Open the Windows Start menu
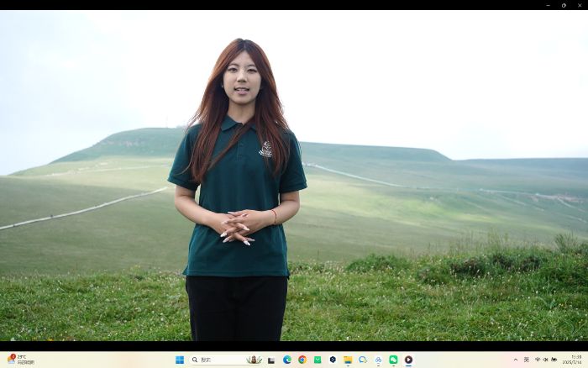This screenshot has height=368, width=588. pyautogui.click(x=180, y=360)
